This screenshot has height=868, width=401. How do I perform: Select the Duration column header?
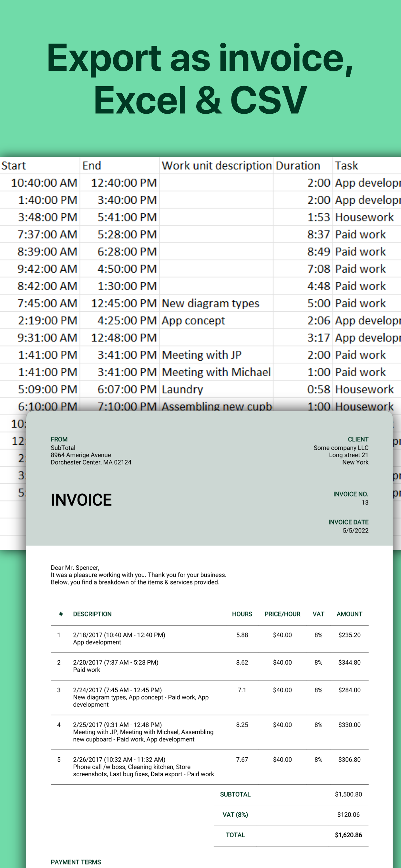303,165
